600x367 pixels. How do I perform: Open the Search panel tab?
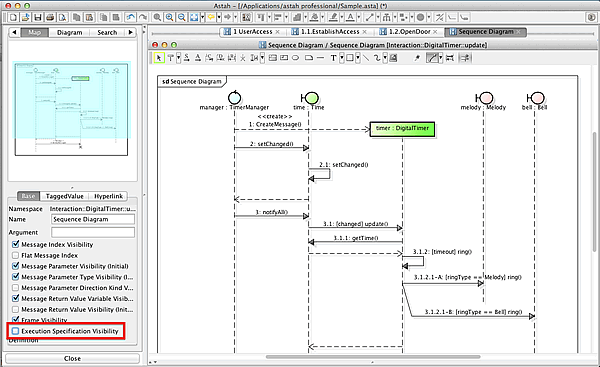107,33
